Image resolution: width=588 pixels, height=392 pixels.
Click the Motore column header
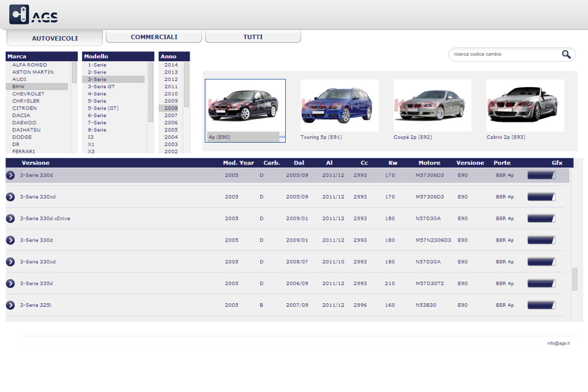click(x=429, y=163)
